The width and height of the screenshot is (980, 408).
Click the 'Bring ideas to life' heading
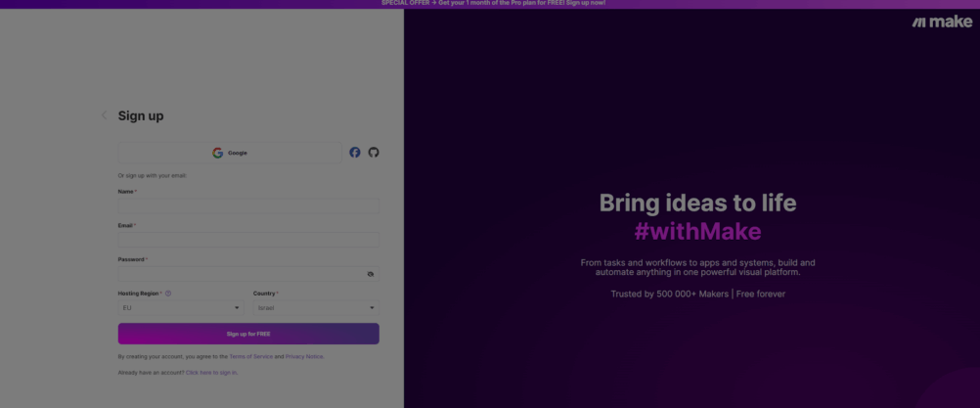[697, 203]
